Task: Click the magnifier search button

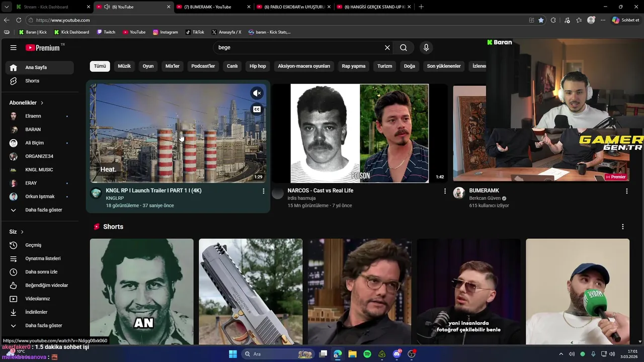Action: coord(404,48)
